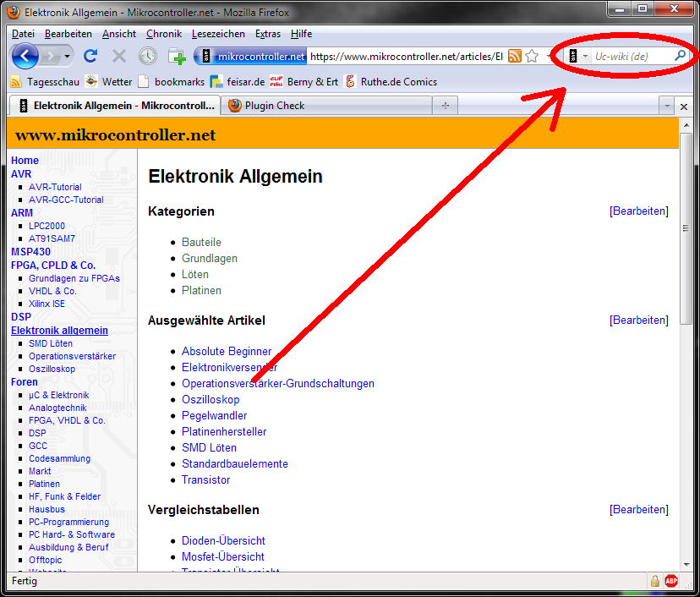700x597 pixels.
Task: Open the Xilinx ISE sidebar link
Action: 46,304
